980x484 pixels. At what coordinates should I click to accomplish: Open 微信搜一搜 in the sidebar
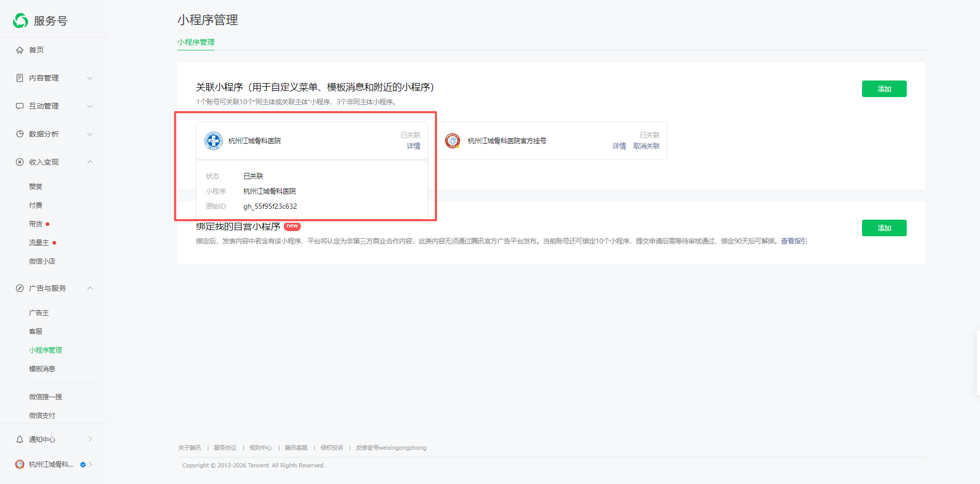click(x=46, y=397)
